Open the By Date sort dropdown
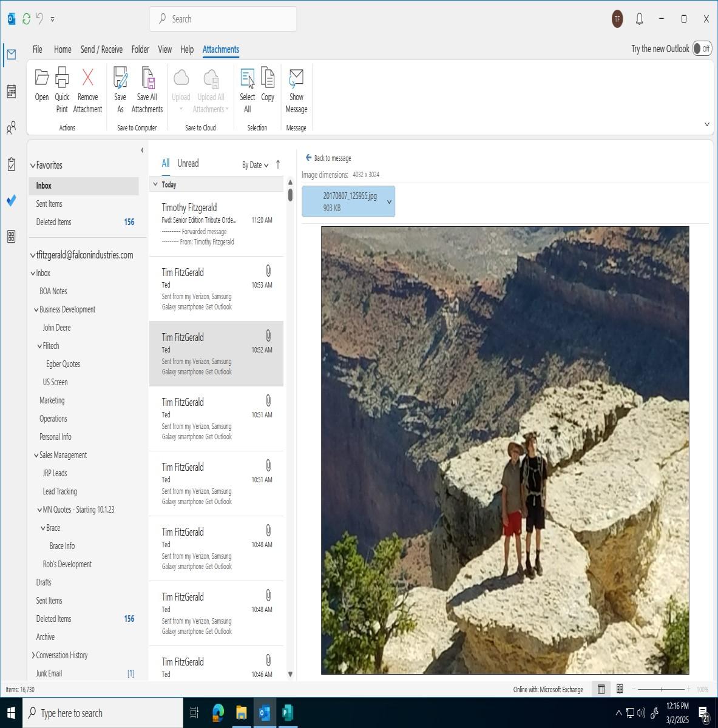The image size is (718, 728). click(x=255, y=165)
